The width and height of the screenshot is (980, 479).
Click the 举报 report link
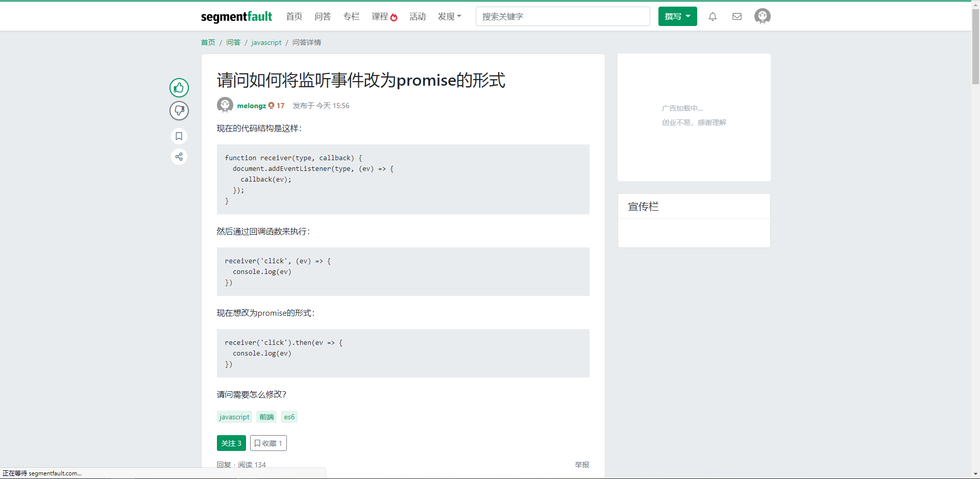pos(582,465)
